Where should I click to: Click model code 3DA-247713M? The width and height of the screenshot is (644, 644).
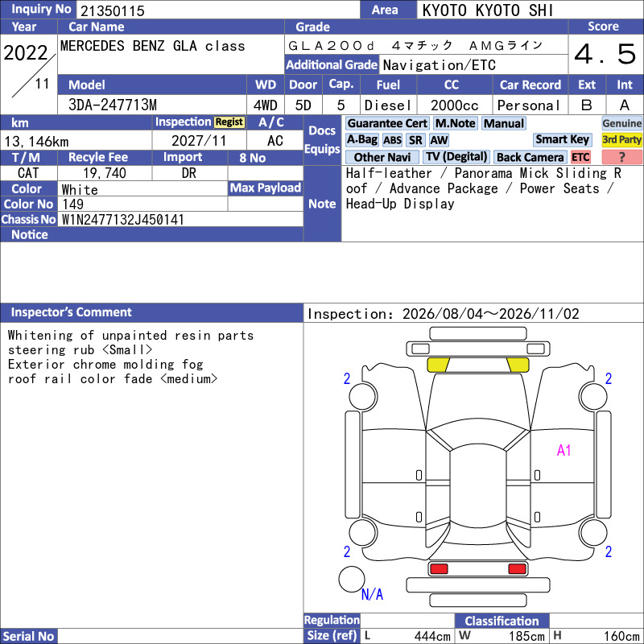[113, 105]
